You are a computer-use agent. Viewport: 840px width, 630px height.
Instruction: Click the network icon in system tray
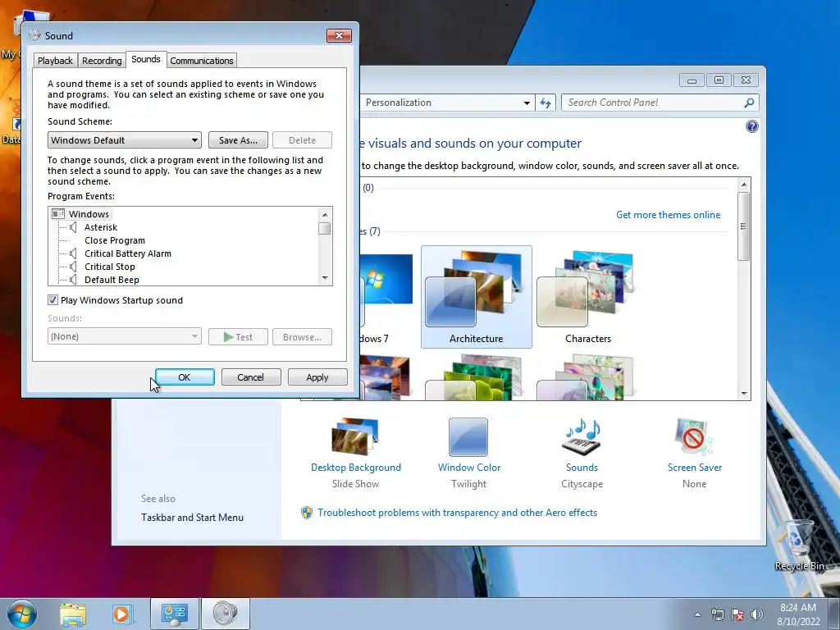coord(717,614)
